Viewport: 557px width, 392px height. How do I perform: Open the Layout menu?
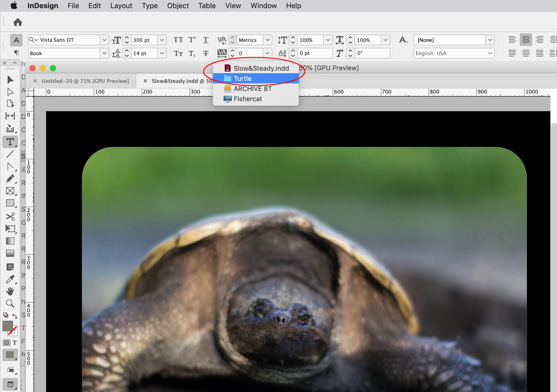tap(121, 6)
